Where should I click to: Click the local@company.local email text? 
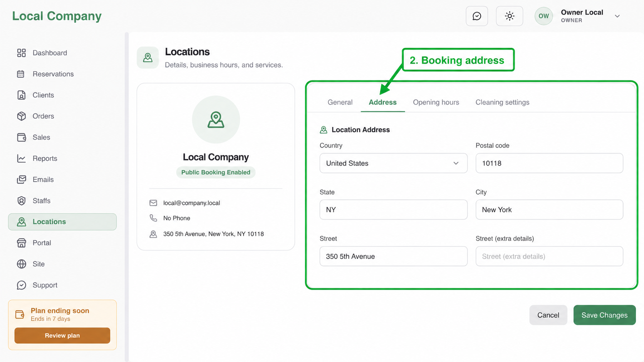click(x=191, y=203)
